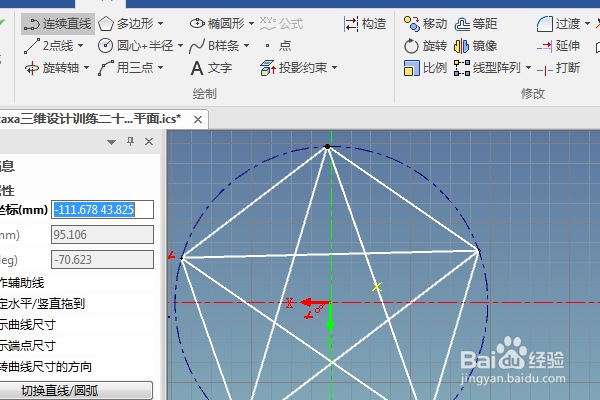
Task: Open the 投影约束 dropdown arrow
Action: [334, 68]
